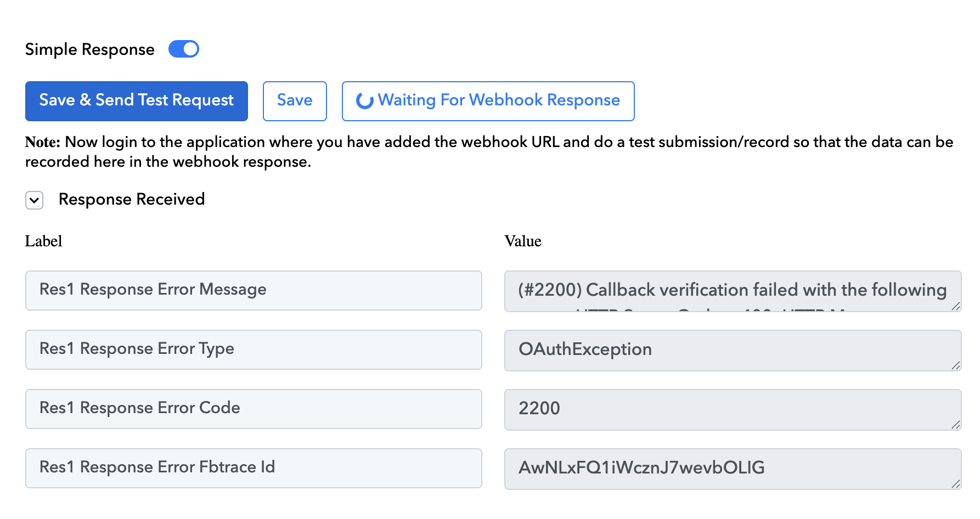Grab resize handle of OAuthException value
This screenshot has width=980, height=519.
click(x=956, y=366)
